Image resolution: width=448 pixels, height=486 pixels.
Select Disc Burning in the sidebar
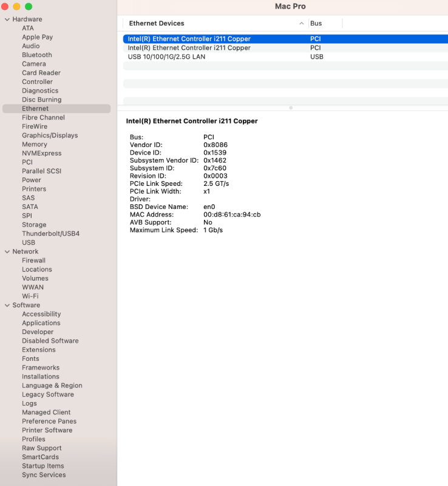(x=41, y=100)
